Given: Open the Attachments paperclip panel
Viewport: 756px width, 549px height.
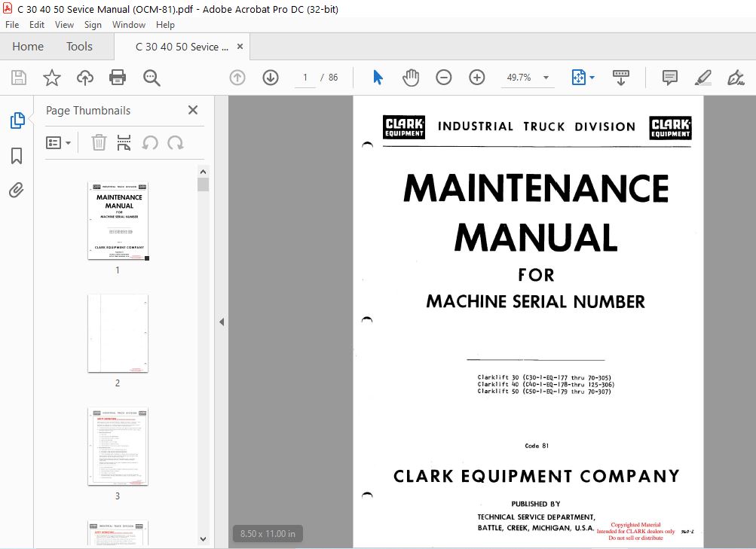Looking at the screenshot, I should (17, 191).
